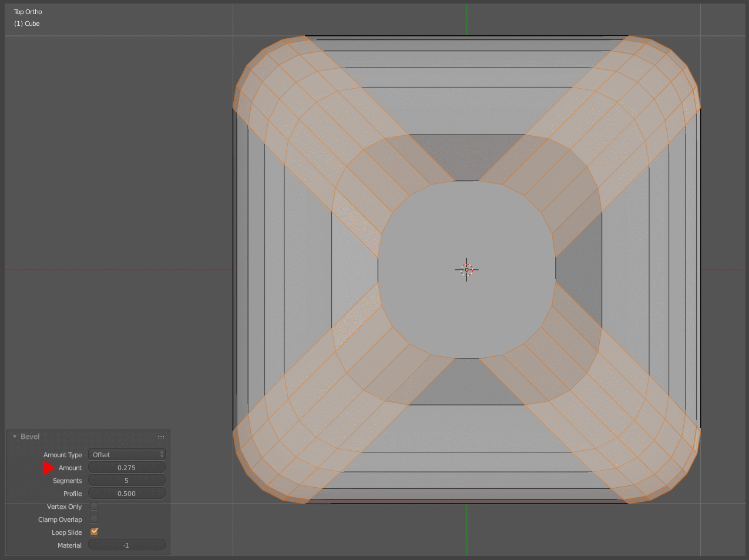
Task: Disable the Loop Slide checkbox
Action: (x=94, y=532)
